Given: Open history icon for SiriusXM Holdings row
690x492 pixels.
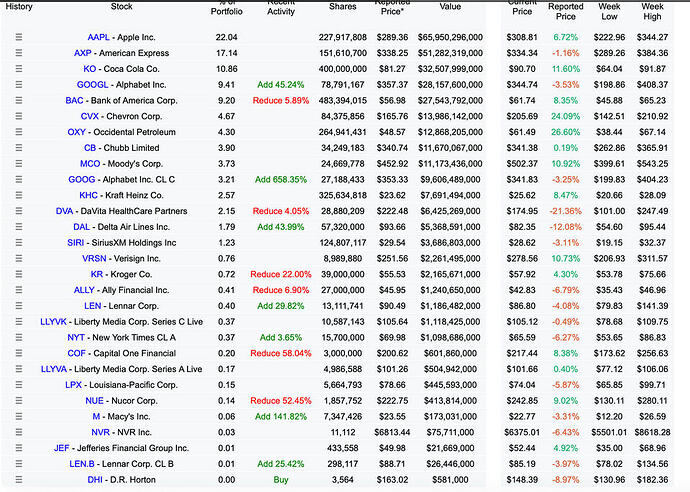Looking at the screenshot, I should coord(18,242).
